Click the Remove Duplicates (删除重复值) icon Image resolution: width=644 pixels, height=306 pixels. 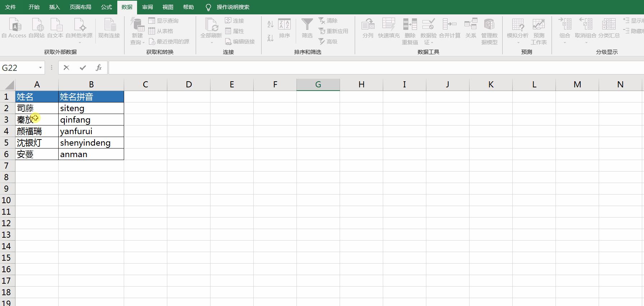pos(410,25)
